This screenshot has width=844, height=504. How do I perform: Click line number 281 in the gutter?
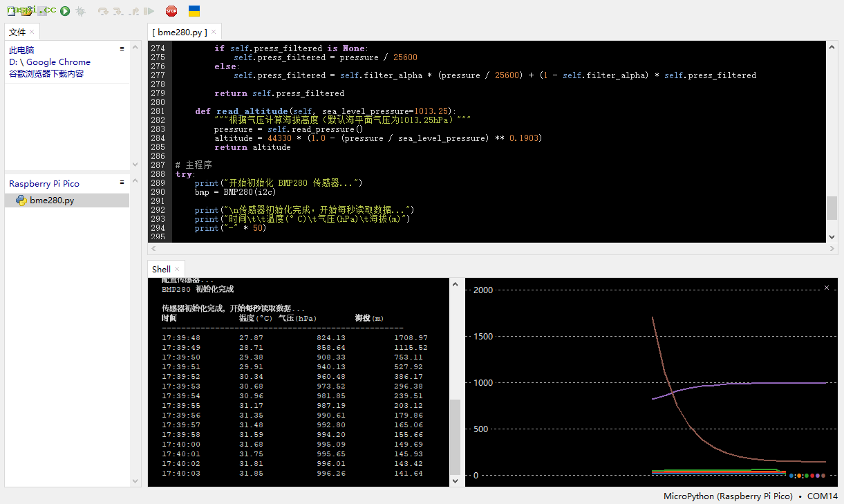pos(157,111)
